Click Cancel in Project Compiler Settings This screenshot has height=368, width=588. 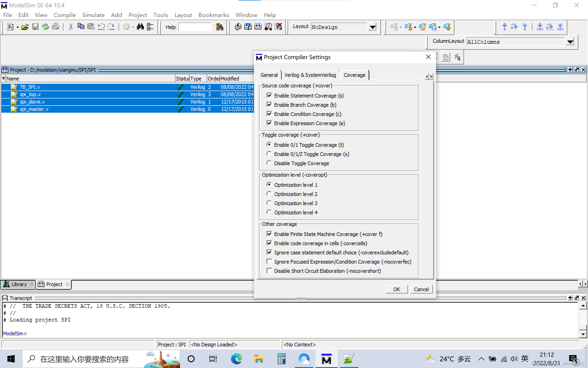point(421,289)
